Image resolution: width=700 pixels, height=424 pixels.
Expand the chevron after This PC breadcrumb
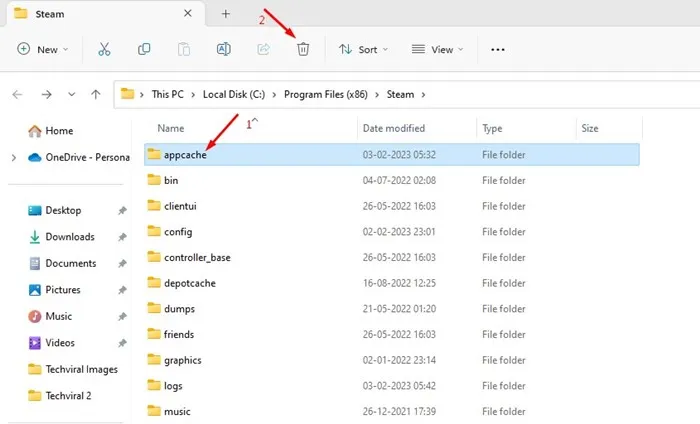pyautogui.click(x=193, y=95)
